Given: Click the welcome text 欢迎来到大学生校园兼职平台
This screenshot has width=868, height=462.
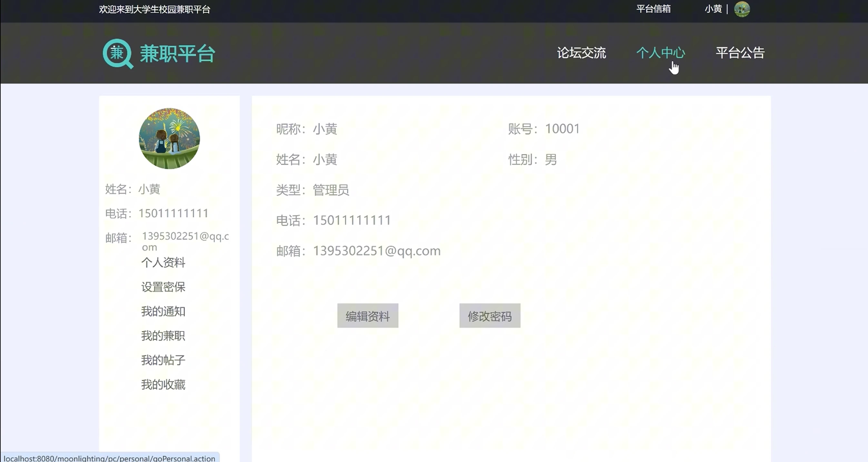Looking at the screenshot, I should (x=154, y=9).
